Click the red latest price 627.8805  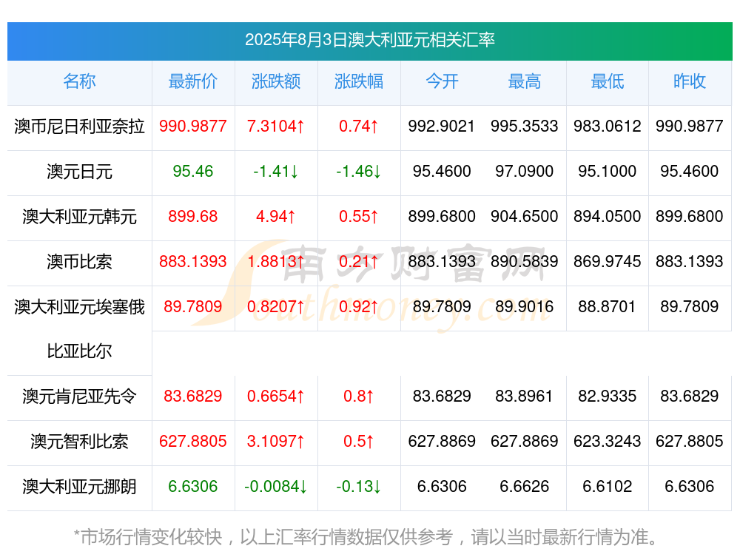coord(193,442)
